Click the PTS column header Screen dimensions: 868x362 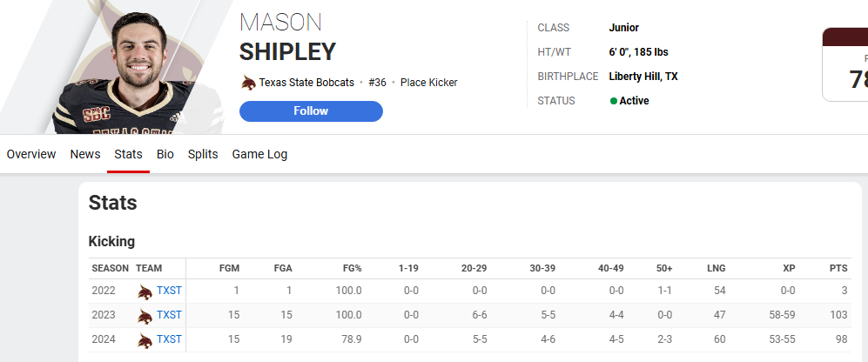tap(838, 269)
